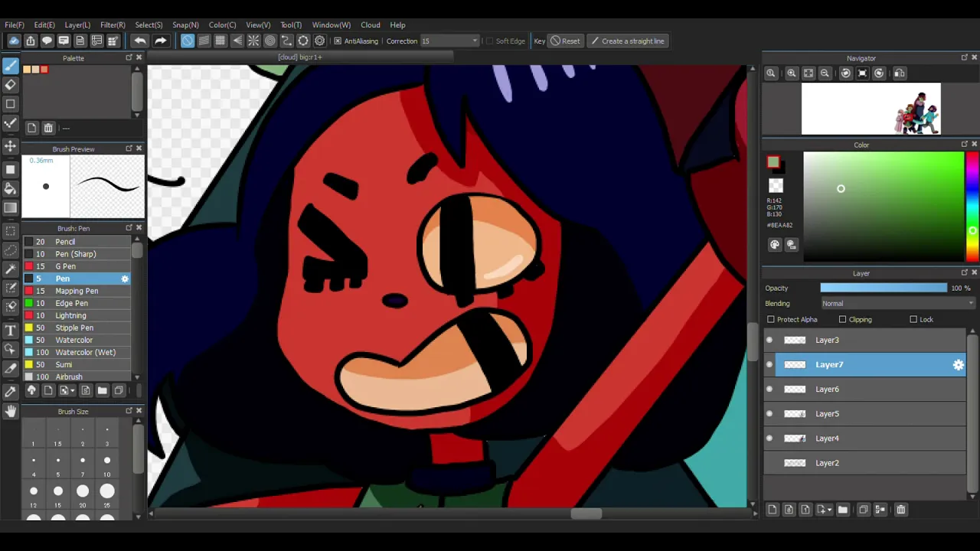Open the File menu
Viewport: 980px width, 551px height.
(x=14, y=24)
